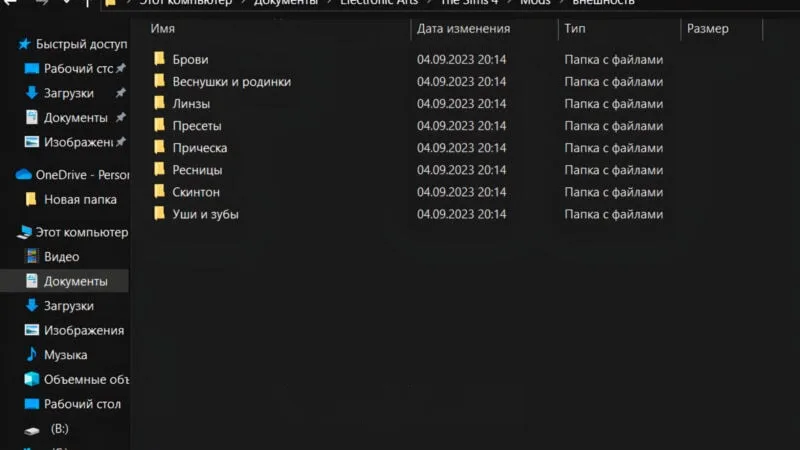The image size is (800, 450).
Task: Click the Объемные объекты cube icon
Action: click(x=32, y=379)
